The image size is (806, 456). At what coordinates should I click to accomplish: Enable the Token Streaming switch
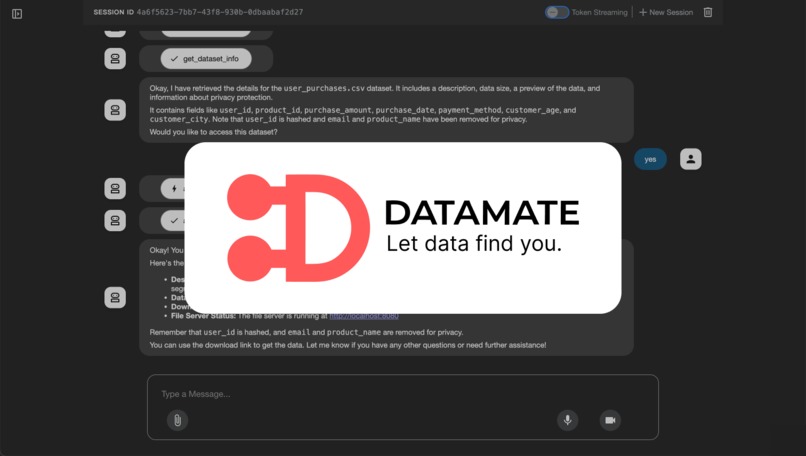pyautogui.click(x=557, y=12)
